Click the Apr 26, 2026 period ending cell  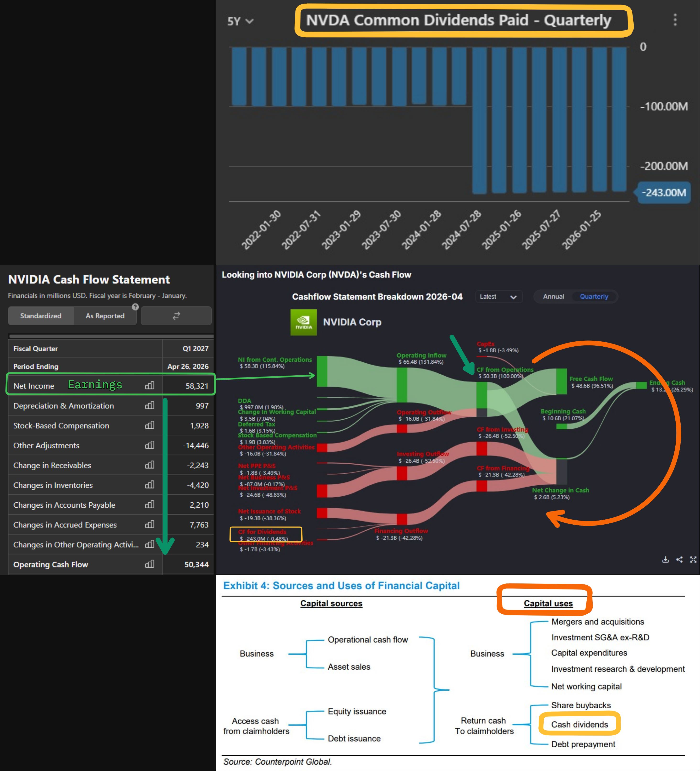pyautogui.click(x=188, y=366)
